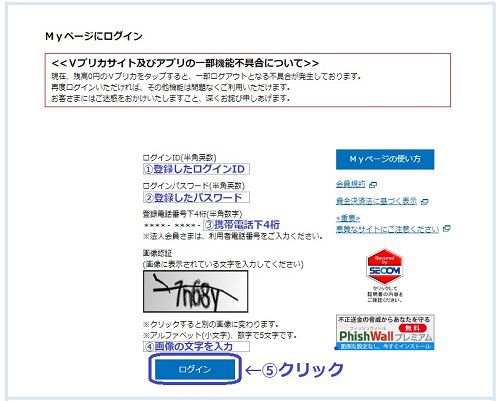Focus the phone number last-4-digits field
Viewport: 500px width, 401px height.
click(x=242, y=225)
